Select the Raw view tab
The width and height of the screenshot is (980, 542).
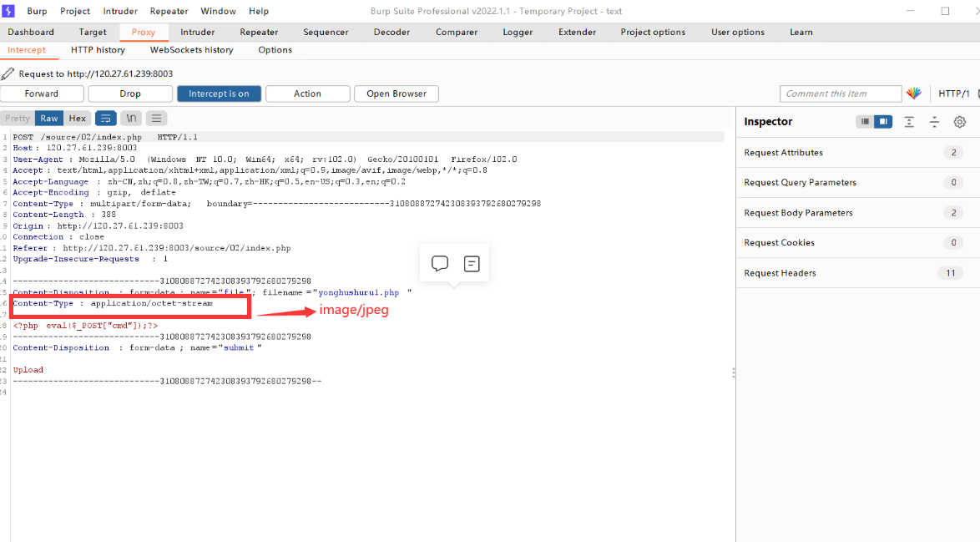click(x=49, y=118)
